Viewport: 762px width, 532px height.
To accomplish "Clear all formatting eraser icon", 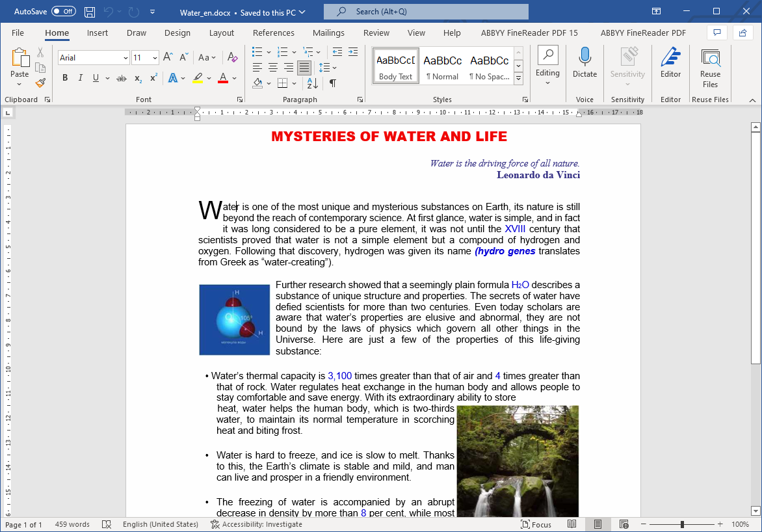I will (232, 57).
